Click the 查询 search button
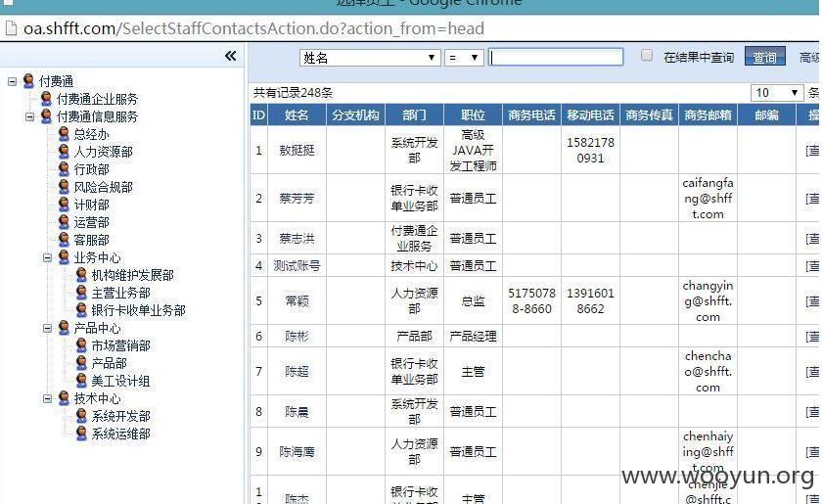The image size is (823, 504). [764, 57]
